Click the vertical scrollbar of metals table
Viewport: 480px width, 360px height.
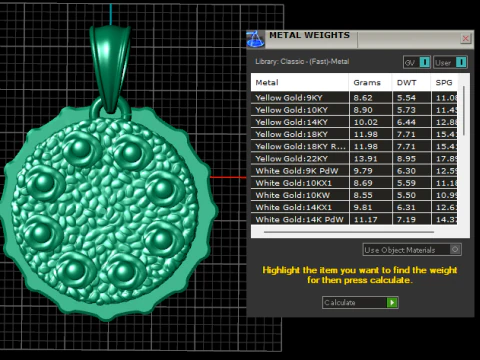464,111
